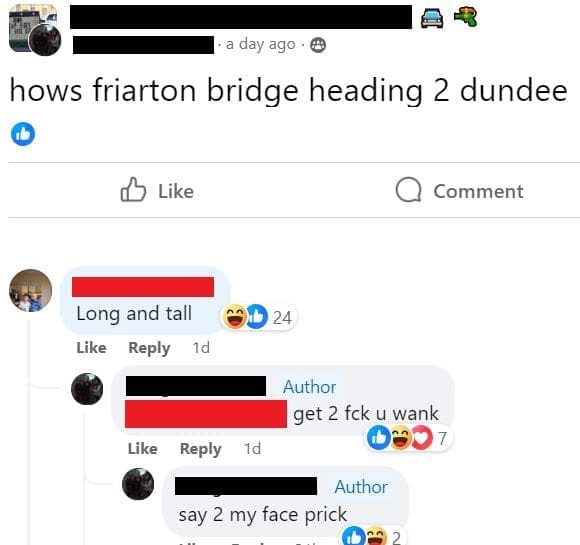The image size is (580, 545).
Task: Open the blue like reaction on the post
Action: (23, 134)
